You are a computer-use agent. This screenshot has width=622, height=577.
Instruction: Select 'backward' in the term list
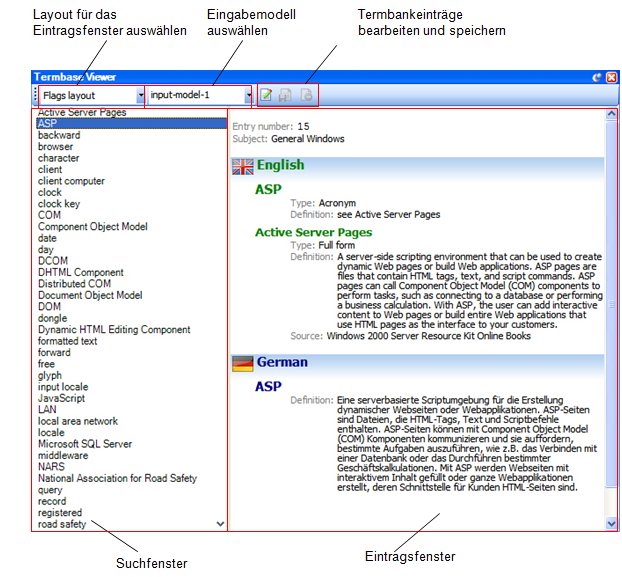pyautogui.click(x=59, y=135)
